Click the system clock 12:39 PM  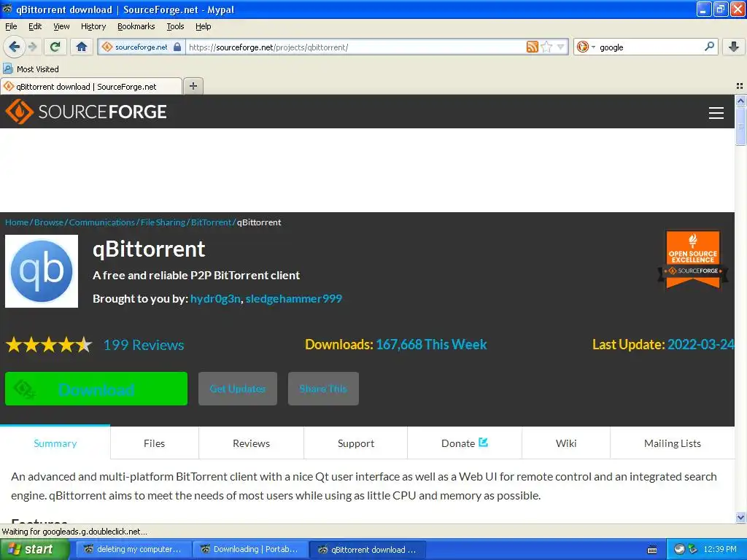[x=720, y=549]
